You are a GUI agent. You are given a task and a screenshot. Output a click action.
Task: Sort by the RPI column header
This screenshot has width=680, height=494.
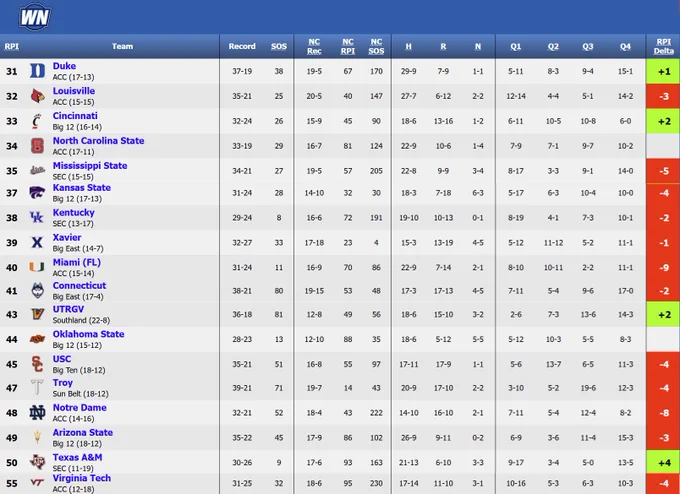coord(11,46)
